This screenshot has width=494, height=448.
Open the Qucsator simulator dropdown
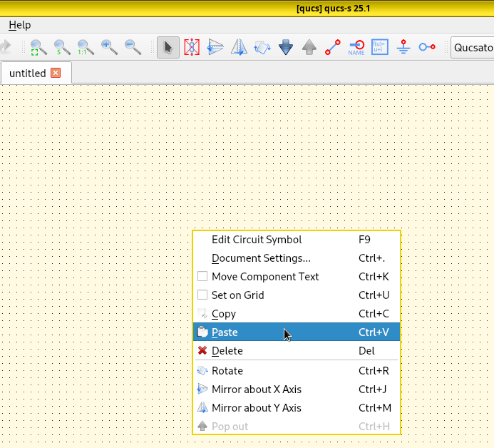tap(472, 48)
